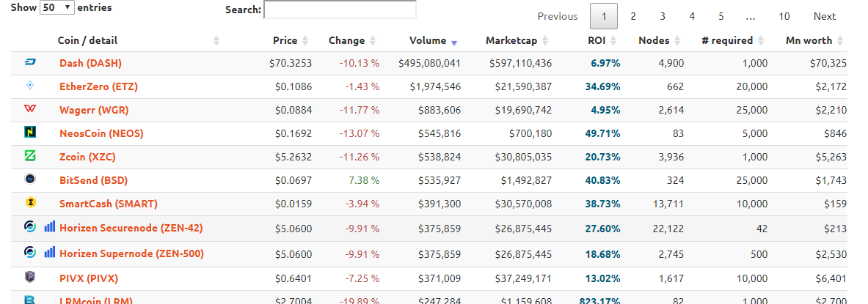Open the Dash (DASH) coin link
Image resolution: width=868 pixels, height=304 pixels.
(x=90, y=63)
